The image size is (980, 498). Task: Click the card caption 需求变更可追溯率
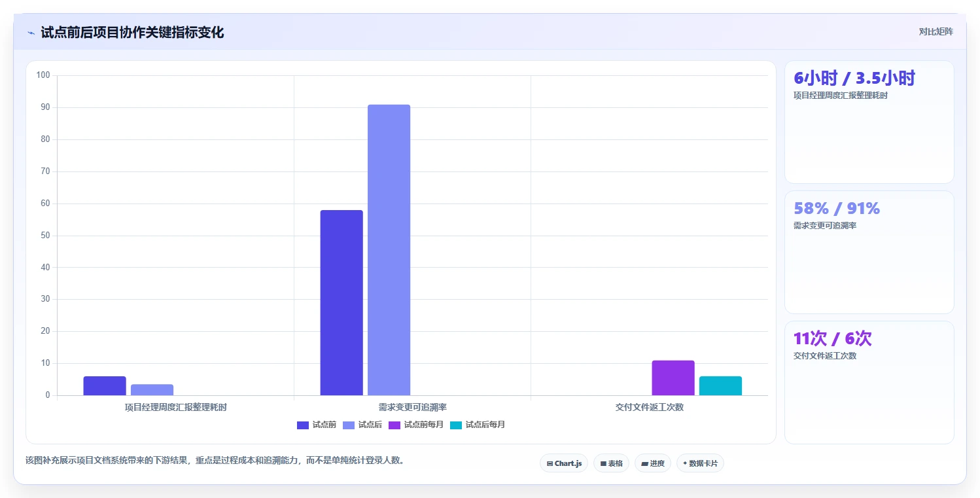click(x=825, y=225)
